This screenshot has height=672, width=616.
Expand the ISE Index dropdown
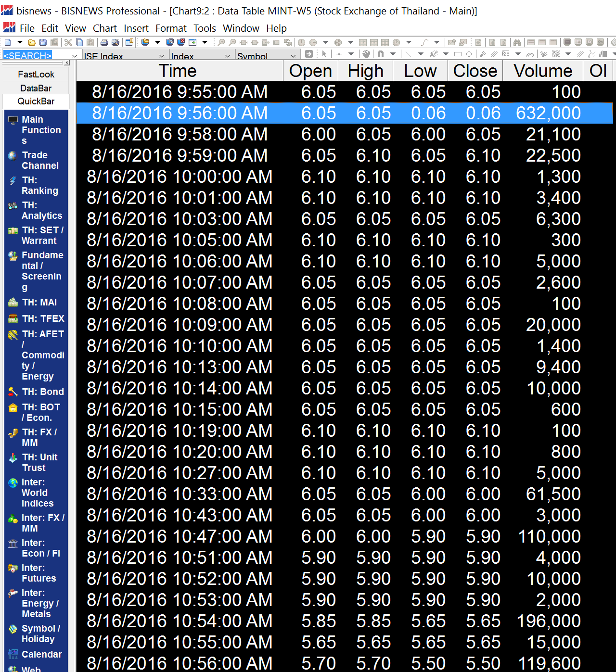[162, 56]
